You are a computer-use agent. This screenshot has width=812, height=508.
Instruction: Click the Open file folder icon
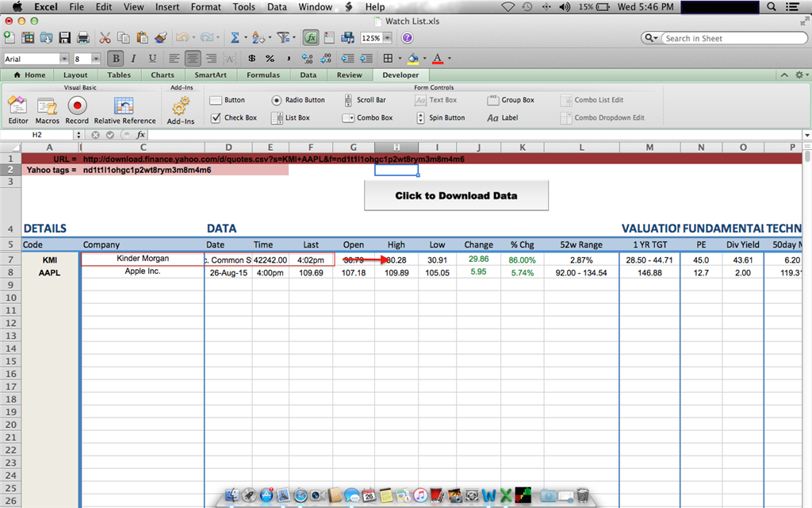pyautogui.click(x=47, y=37)
